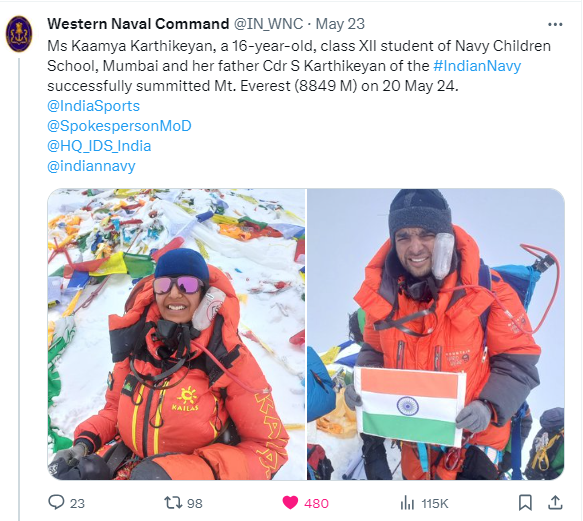Click the @IN_WNC handle
Screen dimensions: 583x521
[x=268, y=24]
